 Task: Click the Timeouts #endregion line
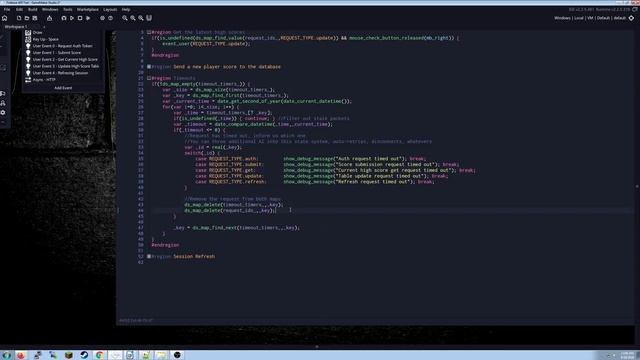[x=165, y=245]
